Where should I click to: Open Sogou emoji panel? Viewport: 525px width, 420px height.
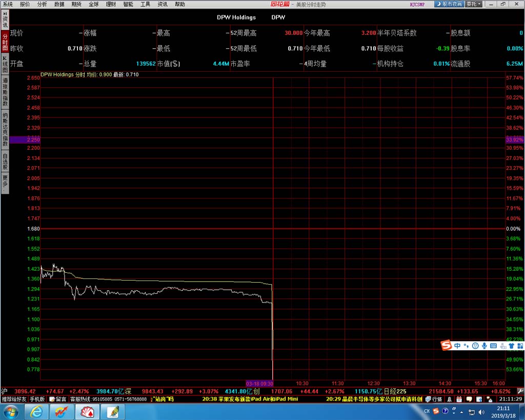(x=475, y=346)
